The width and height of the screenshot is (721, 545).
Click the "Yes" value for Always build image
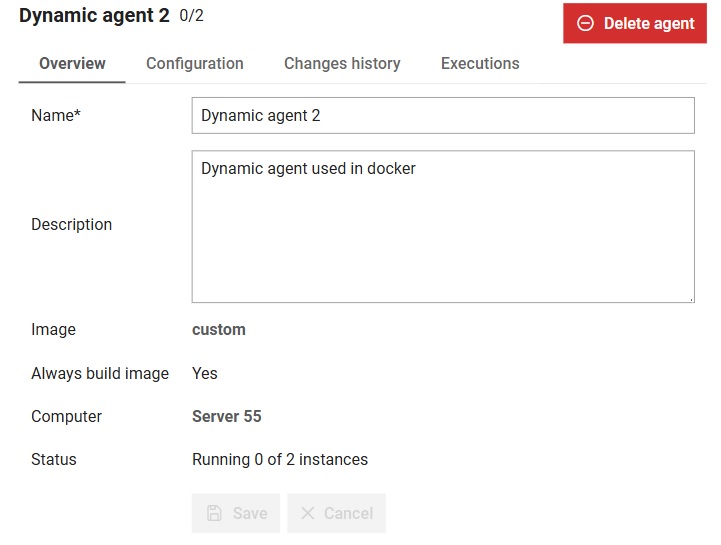[x=205, y=373]
